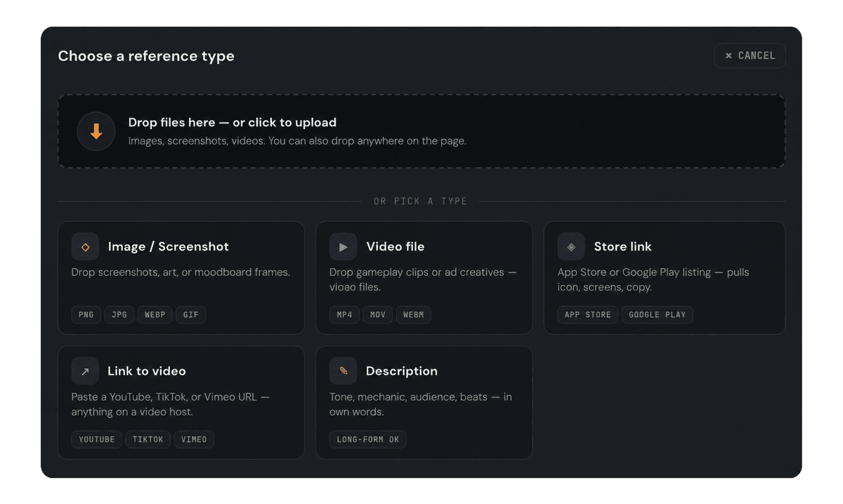Screen dimensions: 843x504
Task: Click the MP4 format tag
Action: pyautogui.click(x=344, y=314)
